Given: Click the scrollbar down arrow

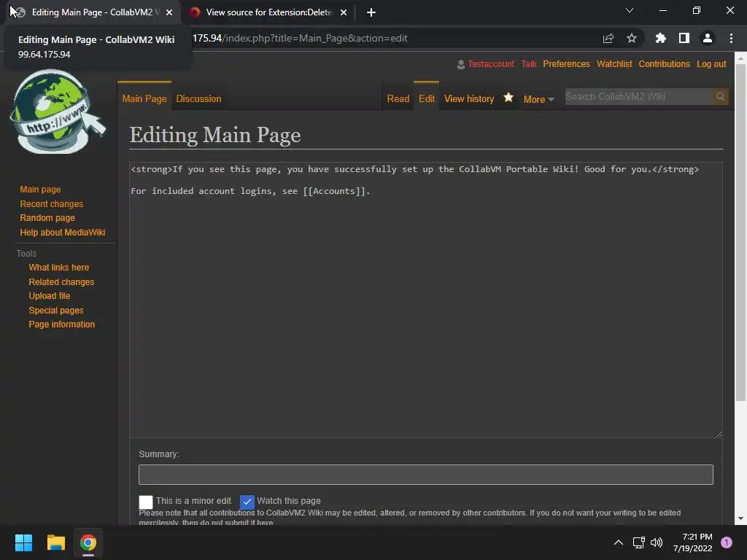Looking at the screenshot, I should point(740,518).
